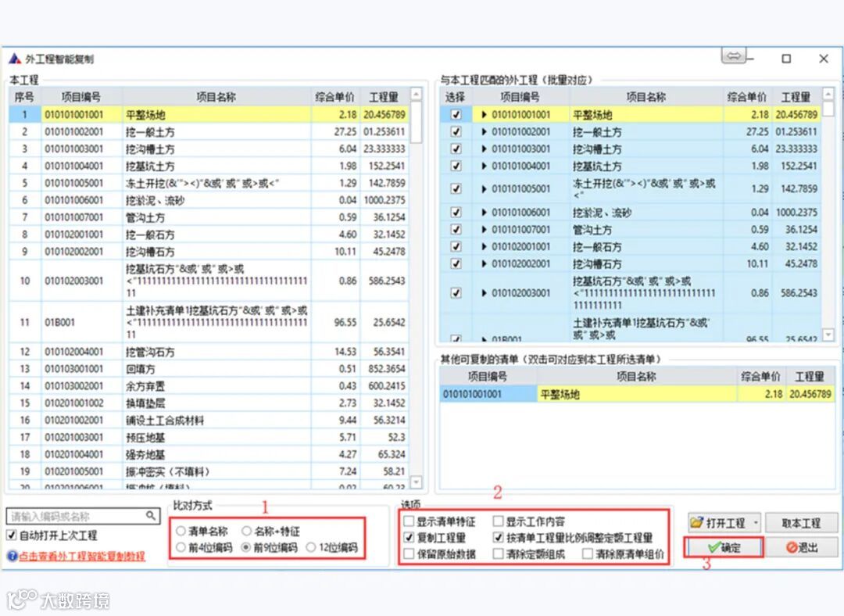Screen dimensions: 844x616
Task: Uncheck the matched row 挖沟槽土方
Action: (x=456, y=149)
